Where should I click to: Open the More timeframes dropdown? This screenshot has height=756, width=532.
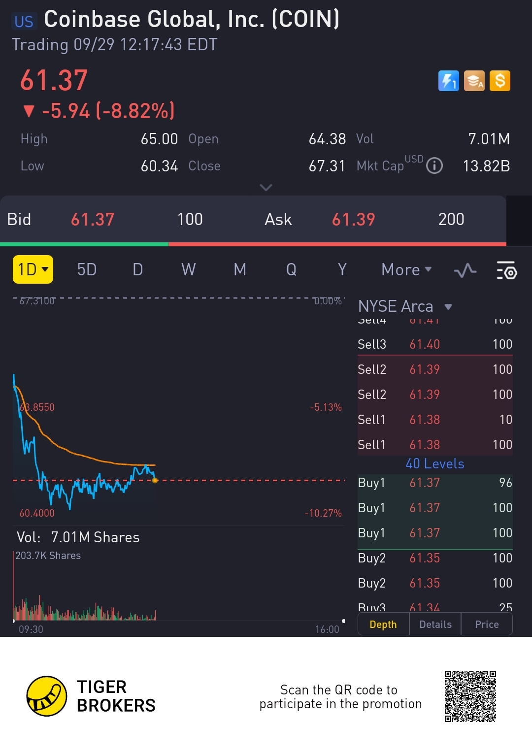[406, 270]
